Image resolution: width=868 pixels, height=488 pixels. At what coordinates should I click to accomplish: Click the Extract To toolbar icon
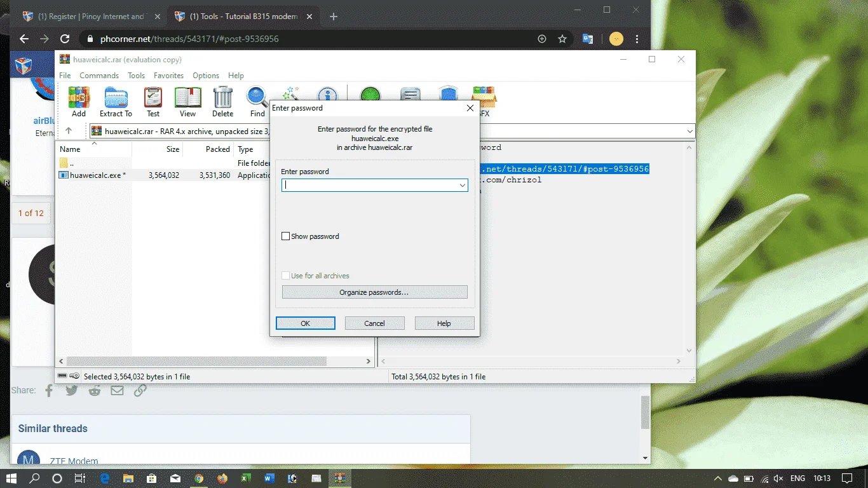pyautogui.click(x=116, y=102)
